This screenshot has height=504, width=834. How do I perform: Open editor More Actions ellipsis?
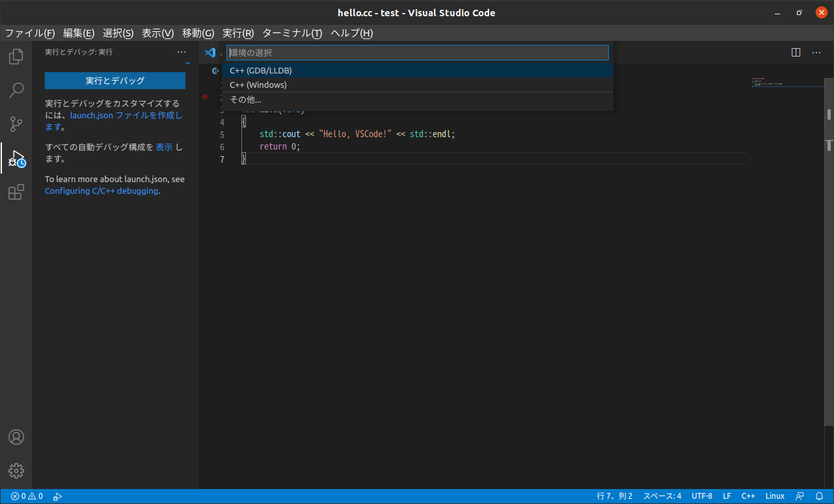(x=816, y=53)
